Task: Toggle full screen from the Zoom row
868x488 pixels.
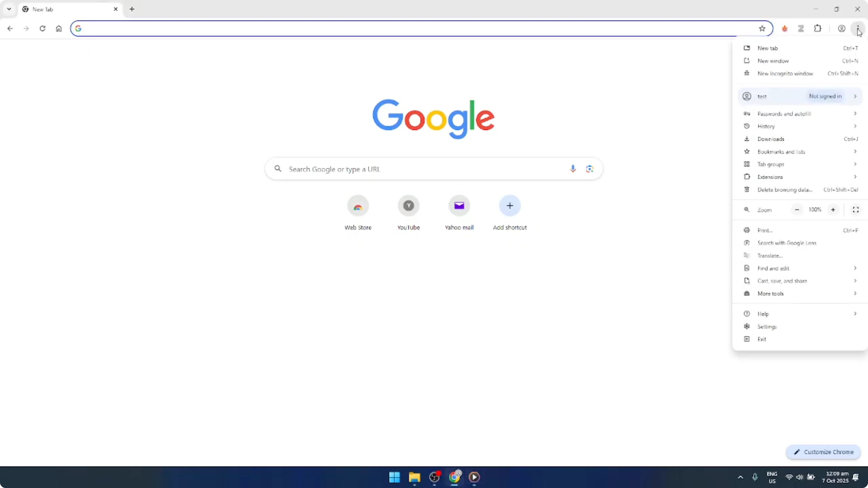Action: pyautogui.click(x=855, y=210)
